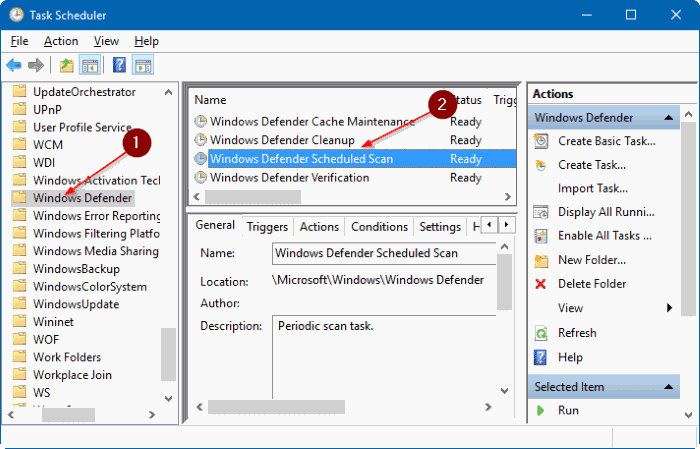Click the folder icon beside WindowsUpdate
Viewport: 700px width, 449px height.
point(19,303)
